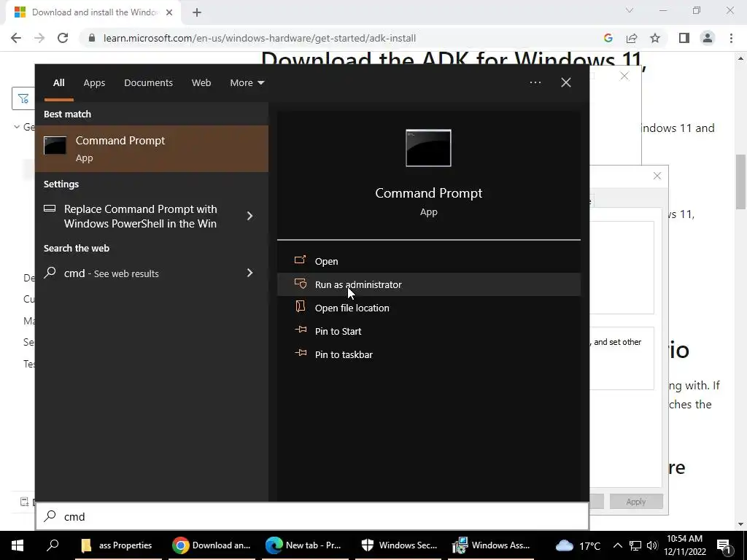747x560 pixels.
Task: Click taskbar search magnifier icon
Action: (53, 545)
